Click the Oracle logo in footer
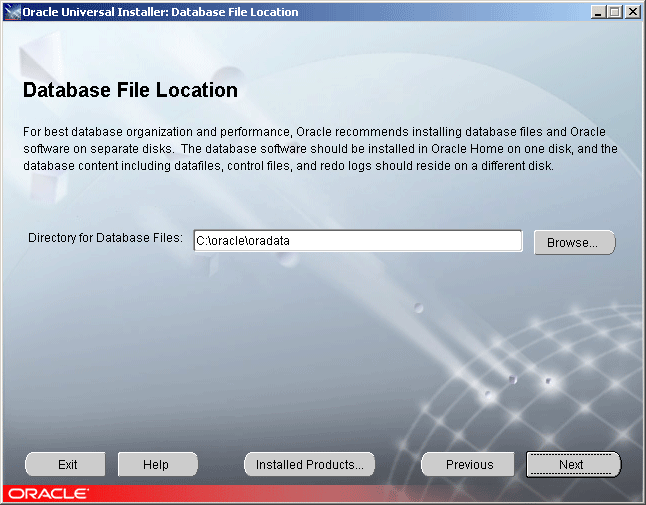The width and height of the screenshot is (646, 505). click(x=48, y=493)
